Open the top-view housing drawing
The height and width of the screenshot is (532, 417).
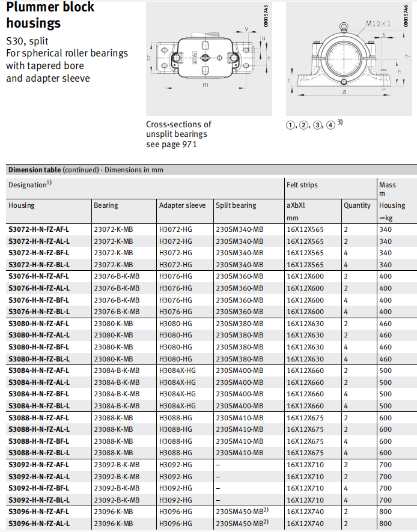click(x=205, y=58)
